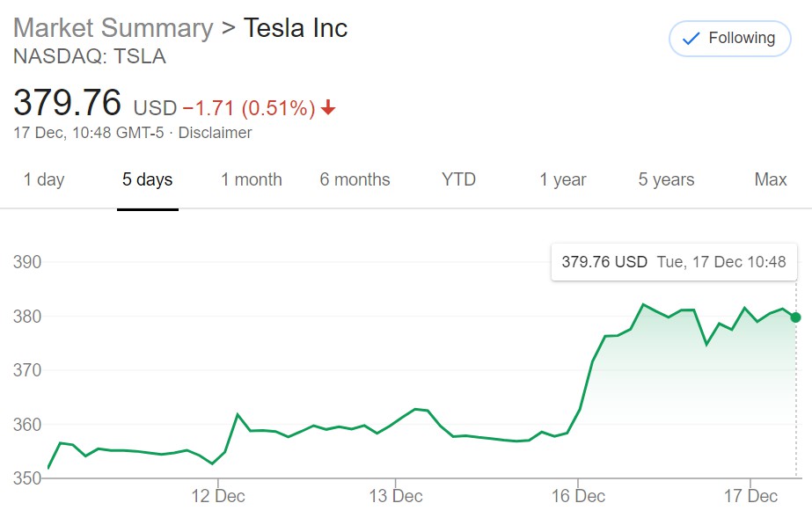The height and width of the screenshot is (525, 812).
Task: Click the 17 Dec axis marker
Action: click(751, 496)
